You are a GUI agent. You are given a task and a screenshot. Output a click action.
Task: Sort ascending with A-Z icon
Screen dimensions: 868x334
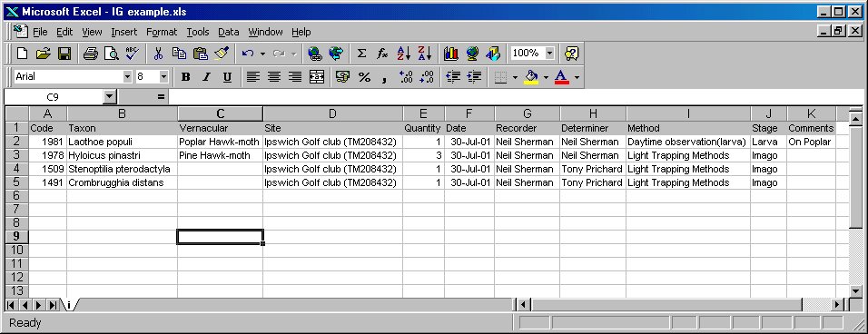tap(403, 54)
